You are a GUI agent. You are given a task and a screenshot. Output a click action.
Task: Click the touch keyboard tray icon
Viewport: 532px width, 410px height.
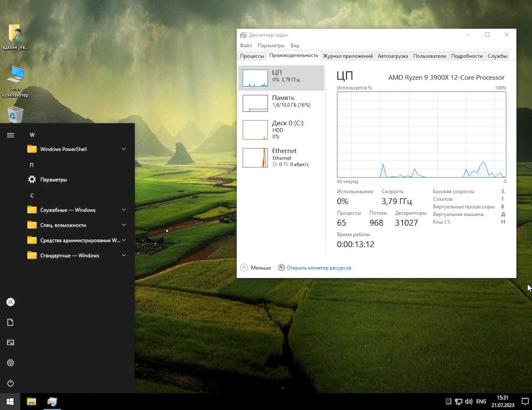pos(448,402)
